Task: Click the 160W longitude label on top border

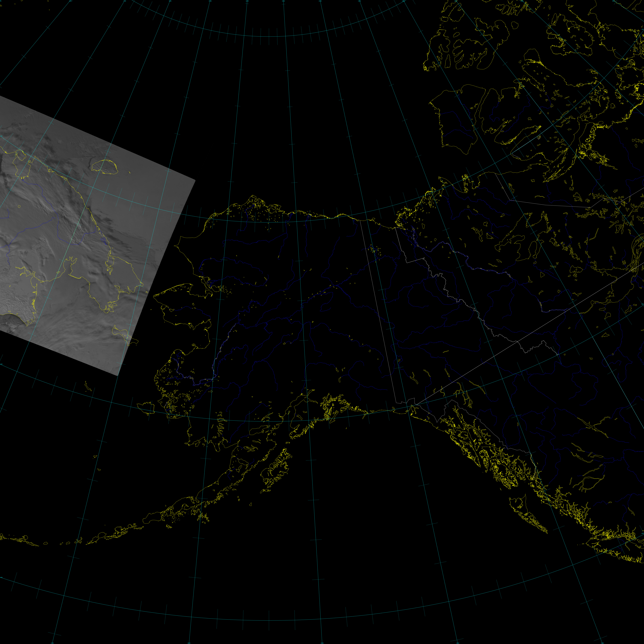Action: 247,1
